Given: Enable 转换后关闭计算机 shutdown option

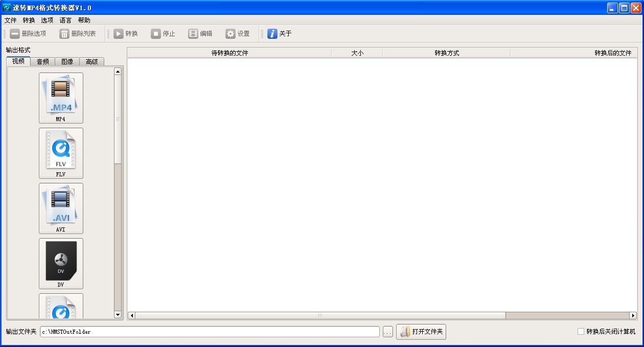Looking at the screenshot, I should pyautogui.click(x=582, y=332).
